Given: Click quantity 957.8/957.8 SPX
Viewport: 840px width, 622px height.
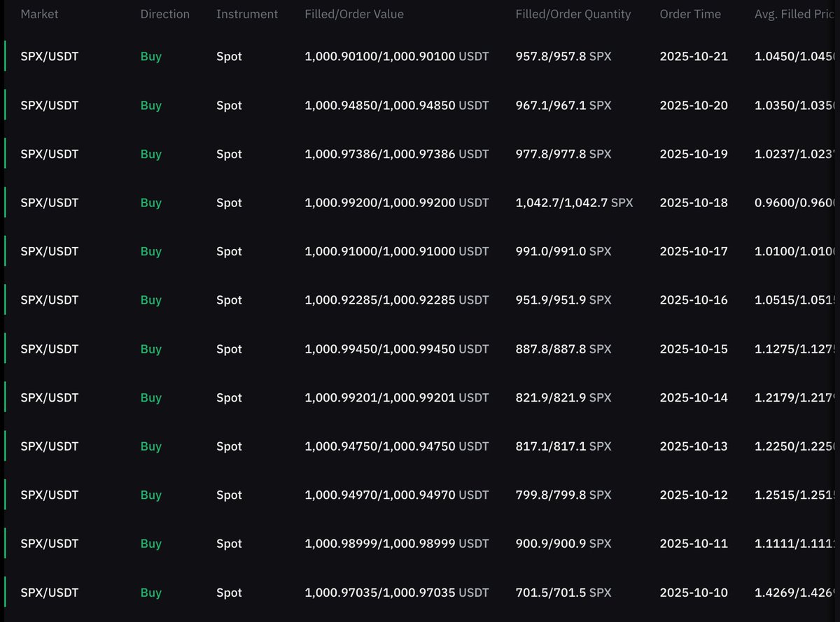Looking at the screenshot, I should point(563,57).
